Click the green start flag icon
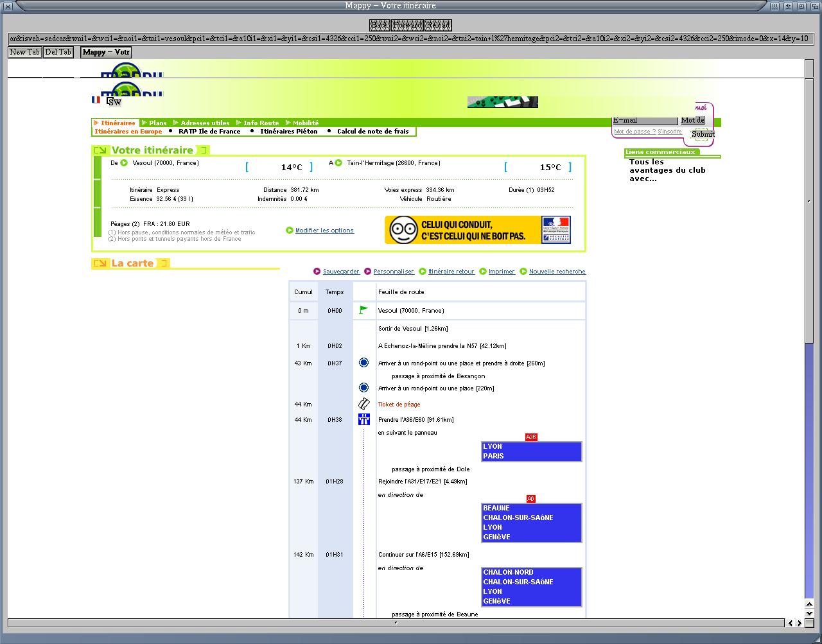Screen dimensions: 822x644 363,310
